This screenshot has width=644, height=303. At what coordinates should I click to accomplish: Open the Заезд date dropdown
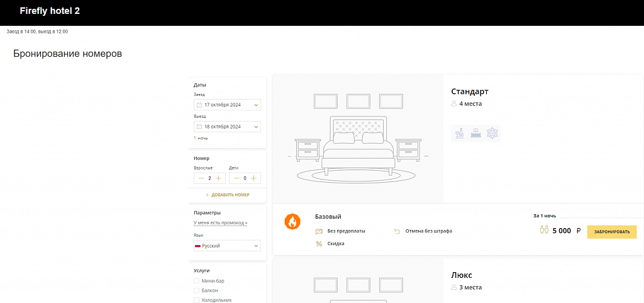[x=227, y=105]
